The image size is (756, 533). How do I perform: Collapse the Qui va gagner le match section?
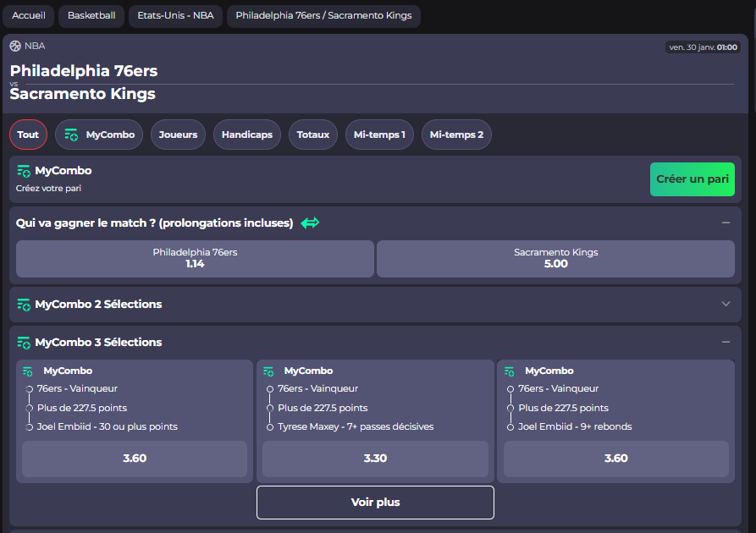click(x=726, y=223)
